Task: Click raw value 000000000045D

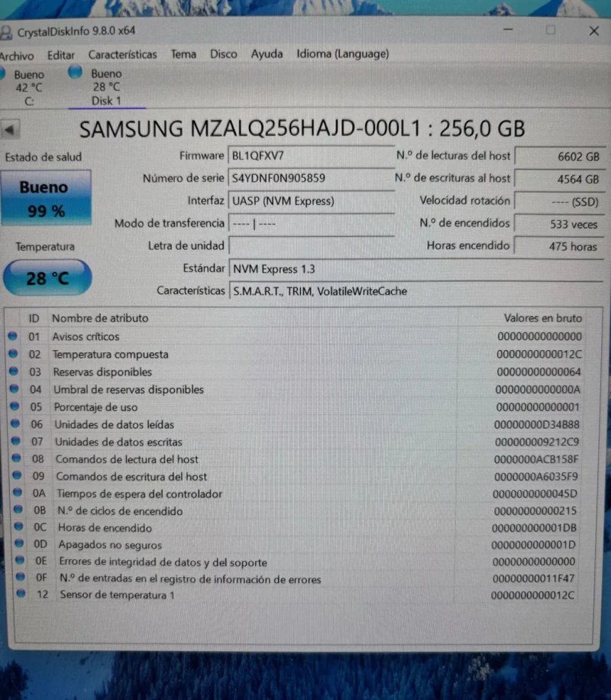Action: click(x=535, y=494)
